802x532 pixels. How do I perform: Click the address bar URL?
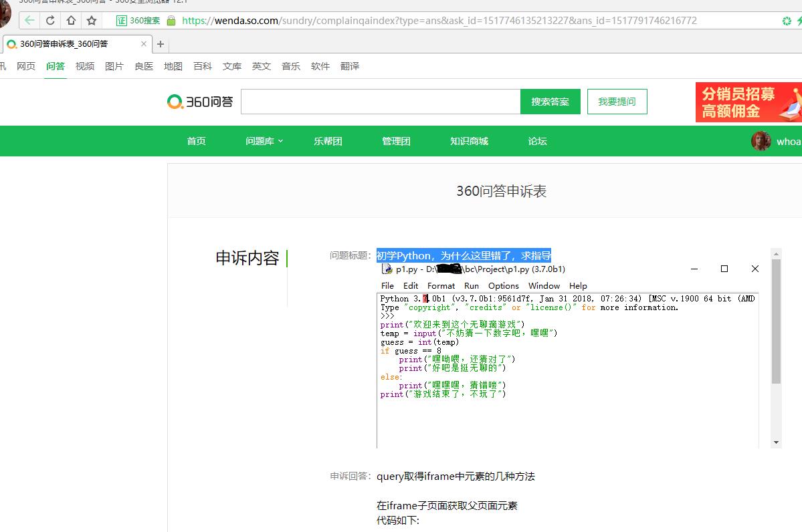[x=439, y=21]
